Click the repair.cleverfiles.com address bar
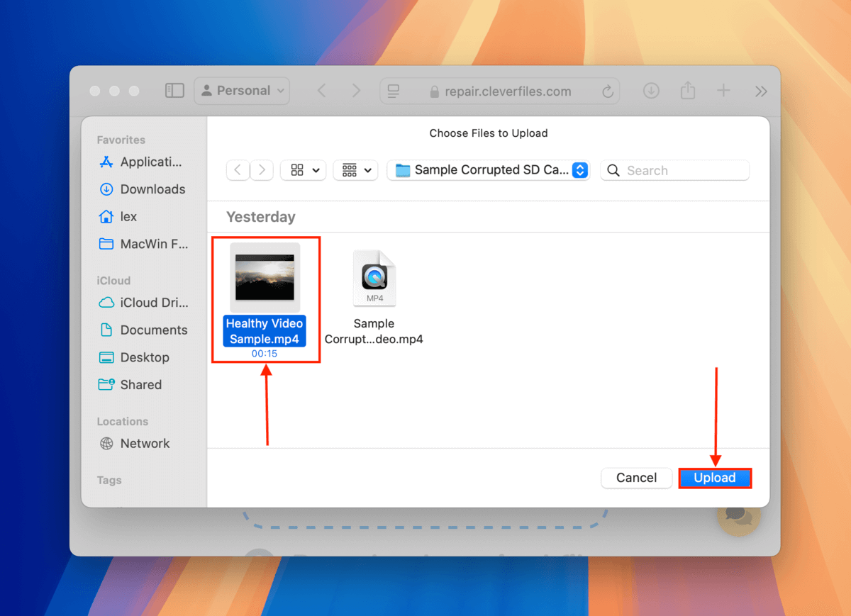The width and height of the screenshot is (851, 616). click(x=499, y=91)
